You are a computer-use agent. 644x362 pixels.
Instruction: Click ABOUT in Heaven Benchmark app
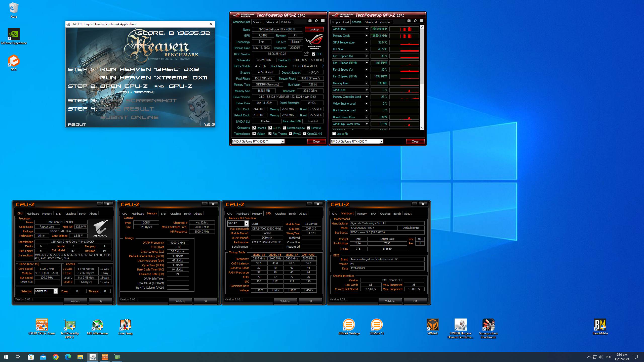click(x=77, y=125)
